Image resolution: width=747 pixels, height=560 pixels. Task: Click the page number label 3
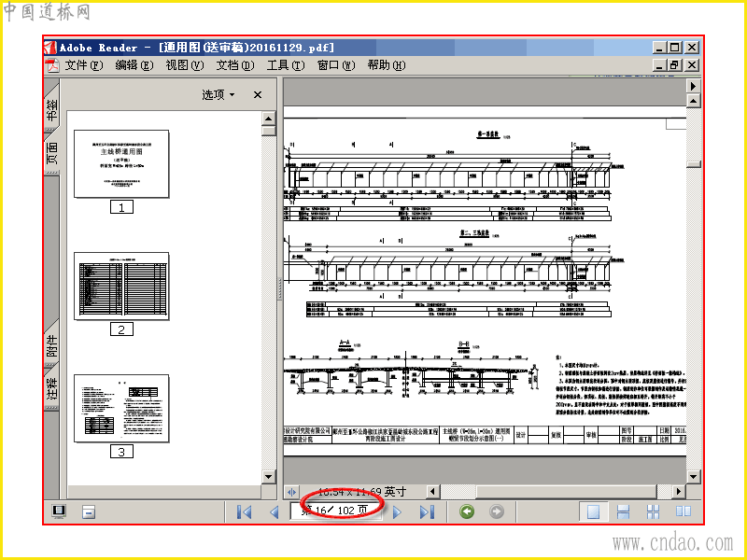121,452
